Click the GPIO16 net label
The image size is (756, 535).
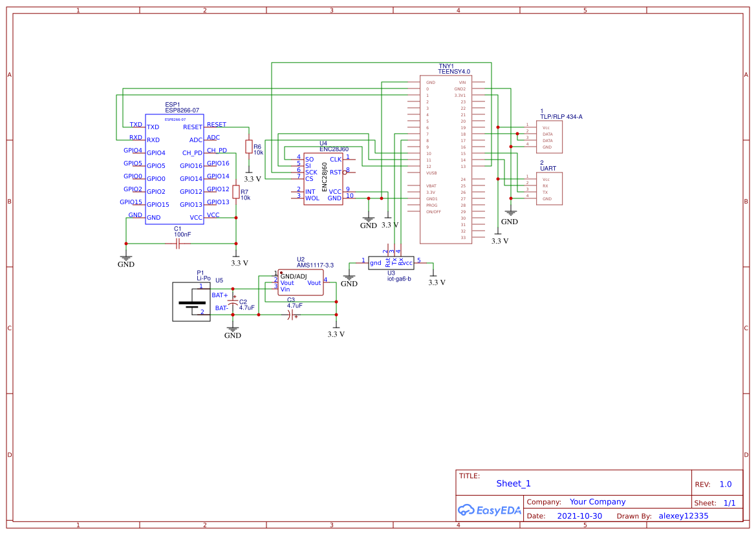218,163
